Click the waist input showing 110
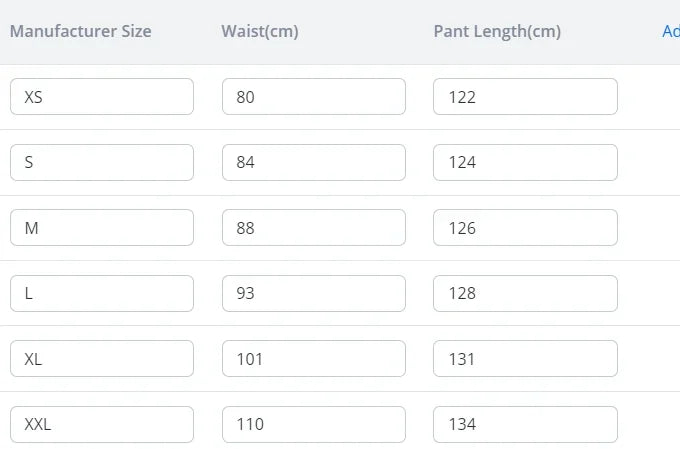The width and height of the screenshot is (680, 449). (313, 424)
